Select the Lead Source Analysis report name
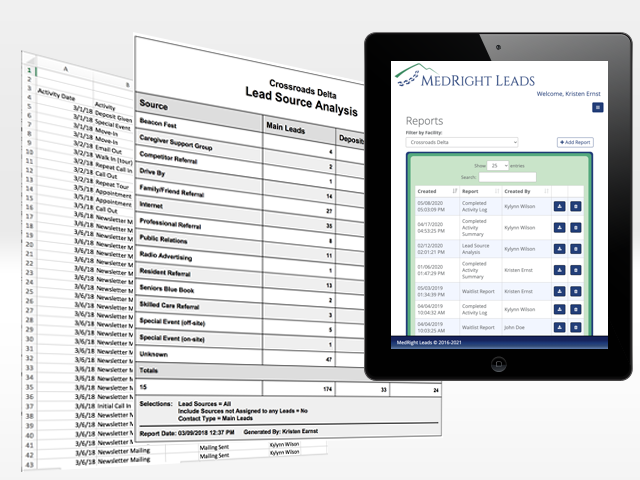 475,249
